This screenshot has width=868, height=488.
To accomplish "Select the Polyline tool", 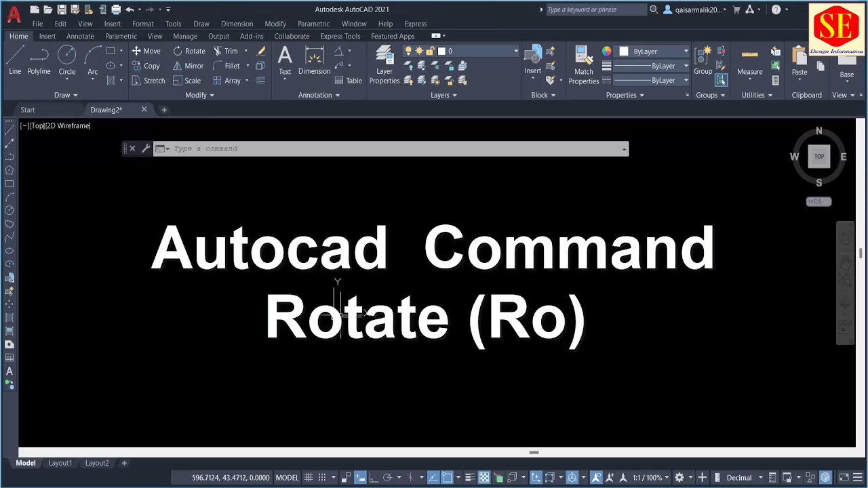I will [39, 60].
